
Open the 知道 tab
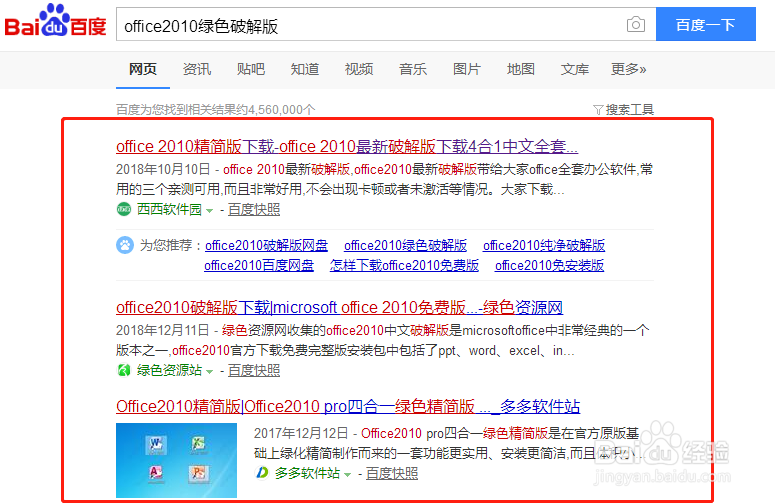tap(304, 69)
